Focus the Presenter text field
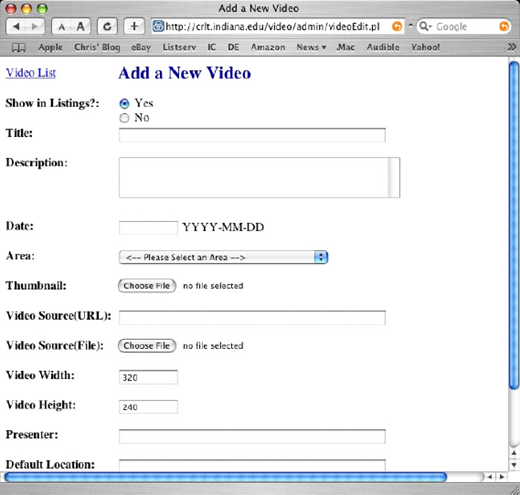This screenshot has height=495, width=520. tap(252, 437)
